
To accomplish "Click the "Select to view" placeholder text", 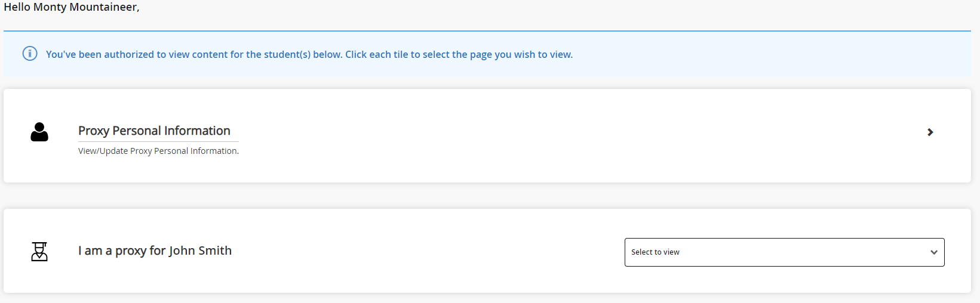I will click(655, 252).
